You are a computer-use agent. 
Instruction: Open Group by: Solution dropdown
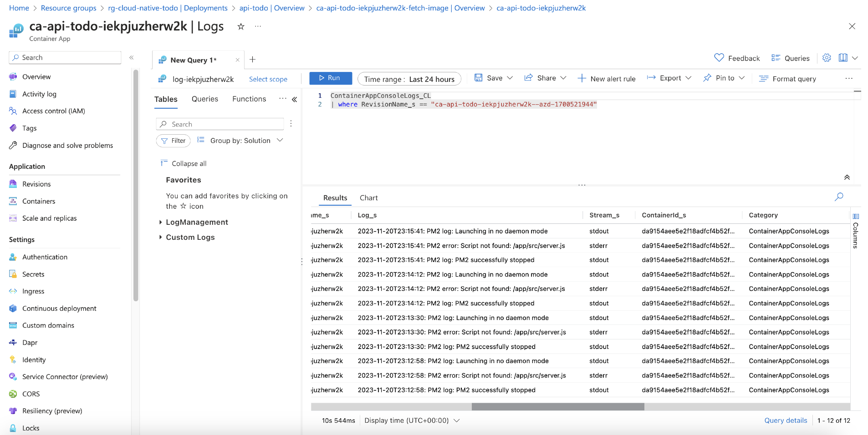click(240, 141)
